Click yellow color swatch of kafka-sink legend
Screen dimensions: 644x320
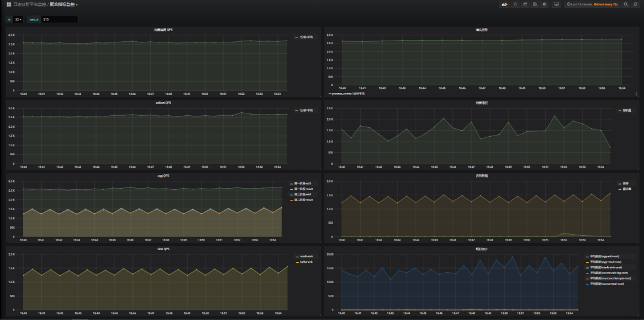coord(297,262)
